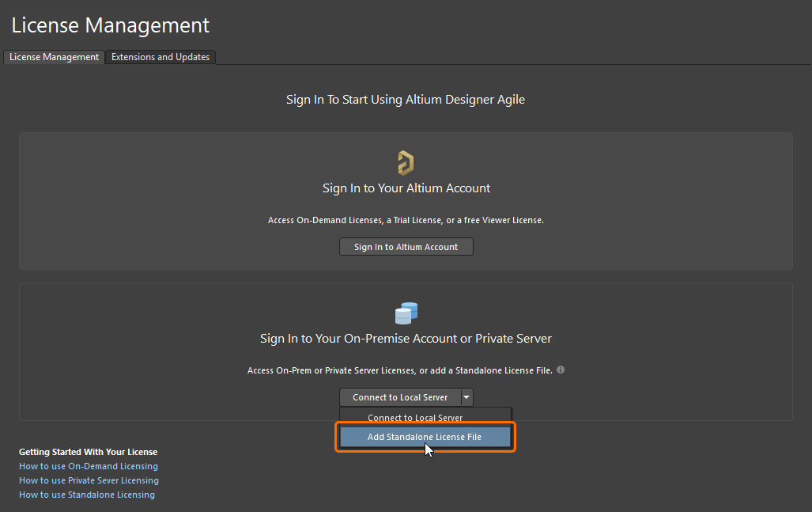Viewport: 812px width, 512px height.
Task: Click the Access On-Prem or Private Server Licenses text
Action: [x=398, y=370]
